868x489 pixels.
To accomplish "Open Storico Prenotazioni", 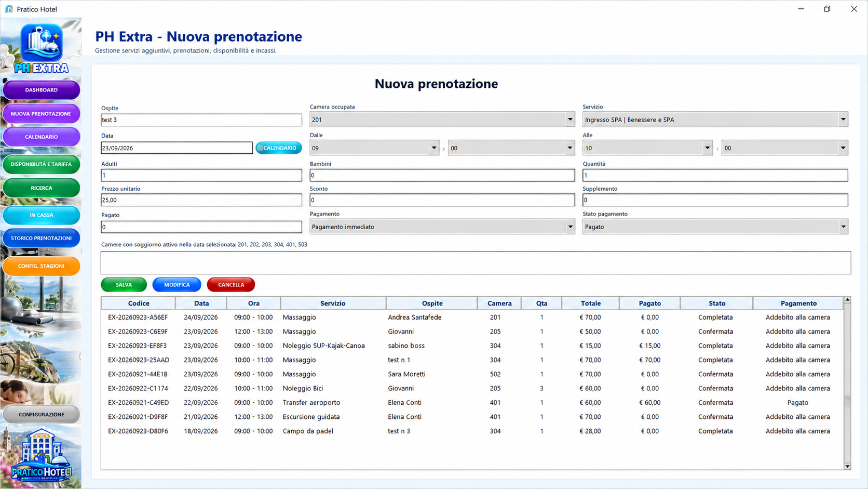I will click(x=42, y=238).
